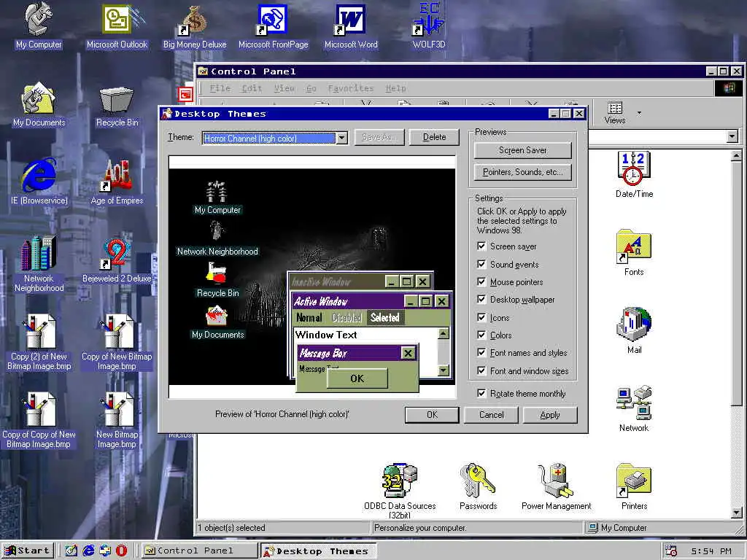Select the Microsoft Outlook desktop icon
The height and width of the screenshot is (560, 747).
click(x=117, y=26)
